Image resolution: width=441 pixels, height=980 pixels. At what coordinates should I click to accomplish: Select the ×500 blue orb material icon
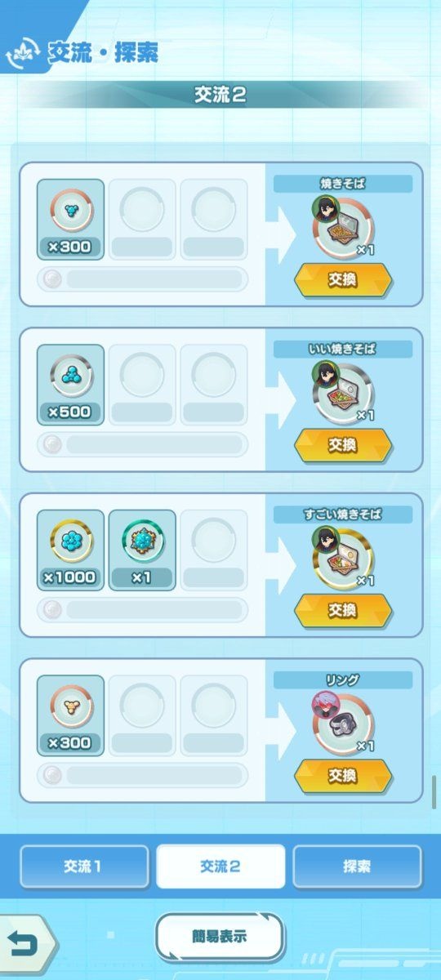pyautogui.click(x=70, y=384)
